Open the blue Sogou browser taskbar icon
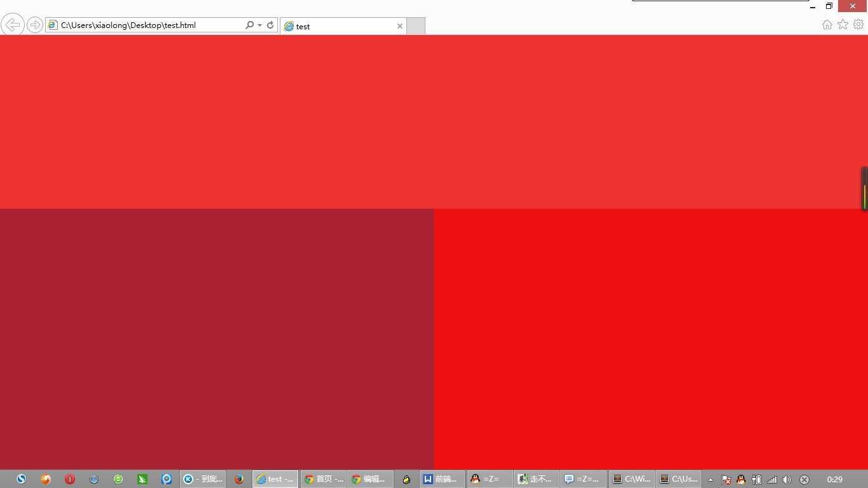Image resolution: width=868 pixels, height=488 pixels. tap(22, 479)
